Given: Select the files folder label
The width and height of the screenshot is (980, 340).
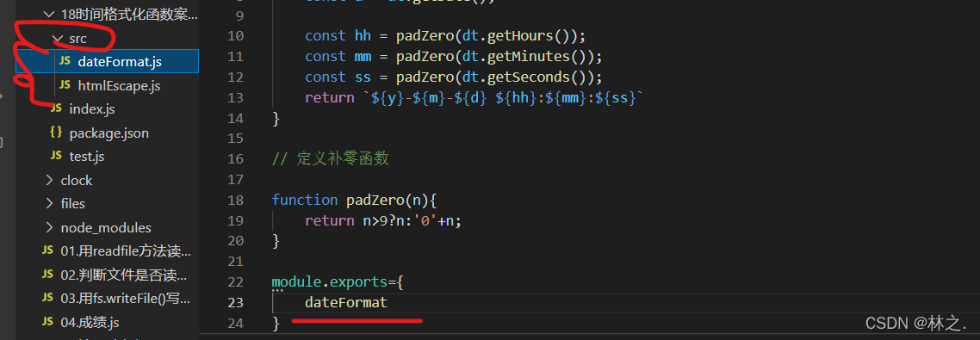Looking at the screenshot, I should click(72, 204).
